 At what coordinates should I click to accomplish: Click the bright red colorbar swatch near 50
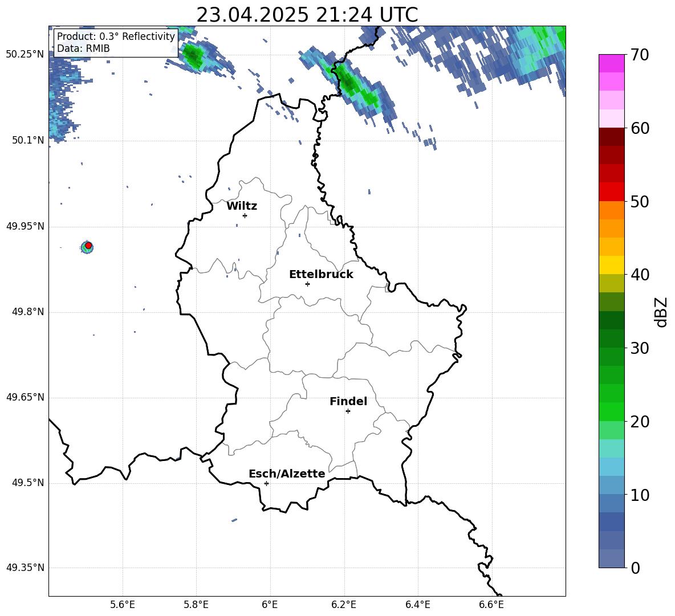[x=611, y=192]
